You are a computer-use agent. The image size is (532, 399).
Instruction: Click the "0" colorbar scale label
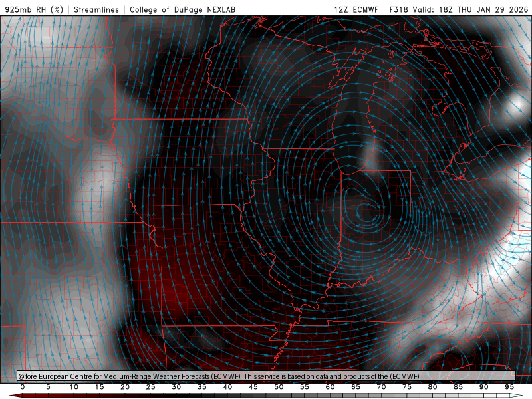point(23,387)
